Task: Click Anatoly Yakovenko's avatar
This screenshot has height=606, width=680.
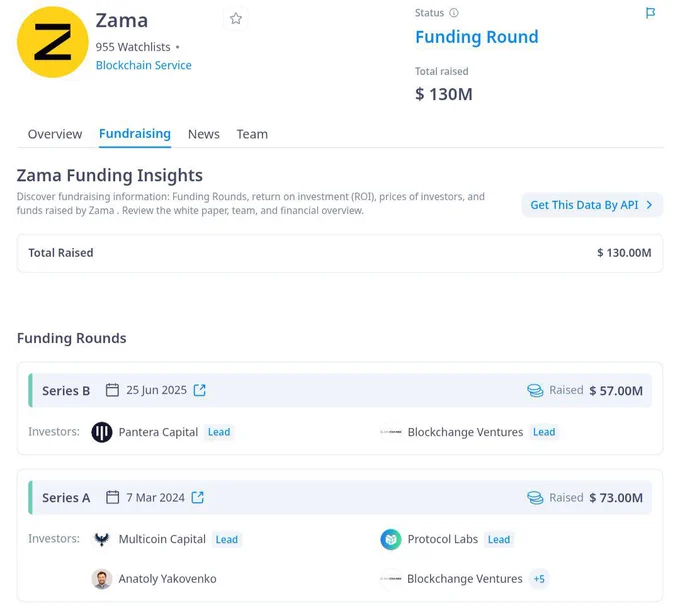Action: 102,579
